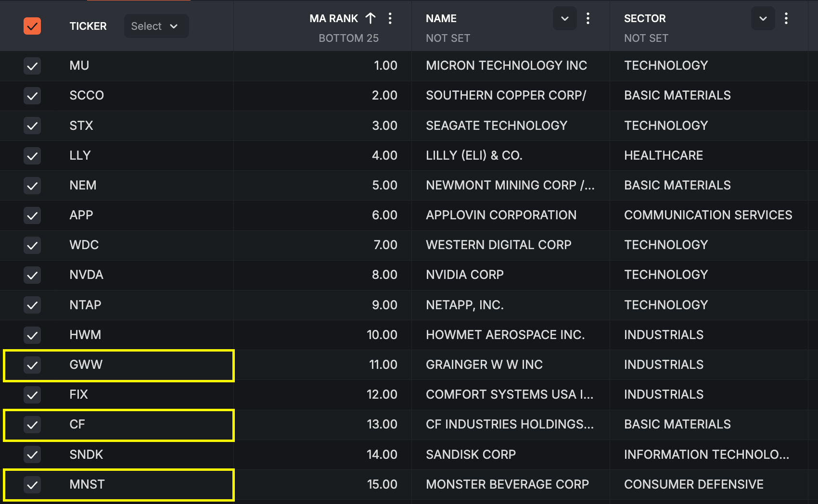Toggle the select-all orange checkbox

pyautogui.click(x=32, y=26)
